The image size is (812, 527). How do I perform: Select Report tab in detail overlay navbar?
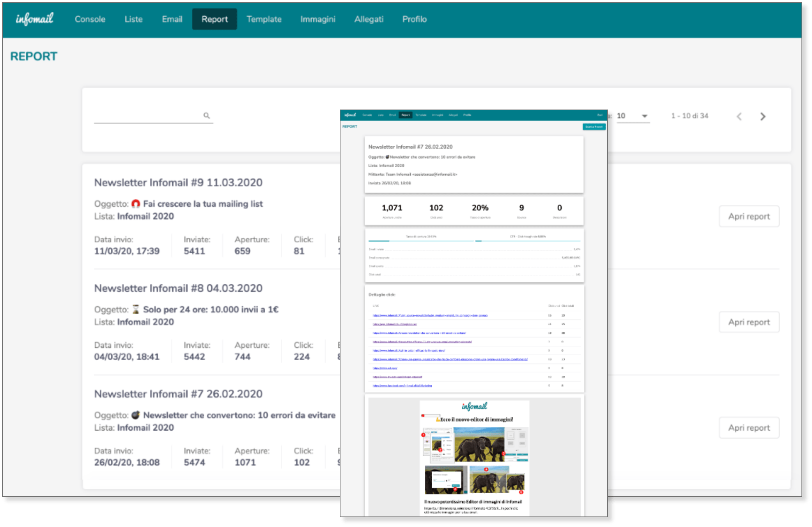[406, 115]
